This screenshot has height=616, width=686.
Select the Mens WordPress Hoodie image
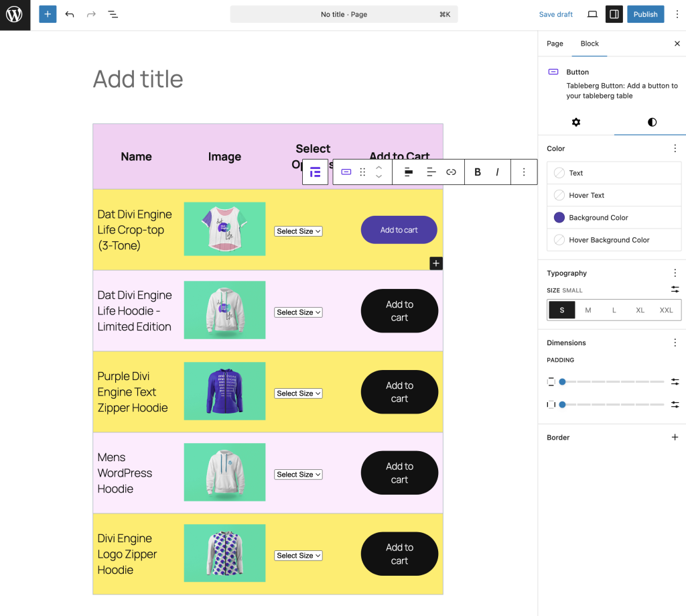224,472
